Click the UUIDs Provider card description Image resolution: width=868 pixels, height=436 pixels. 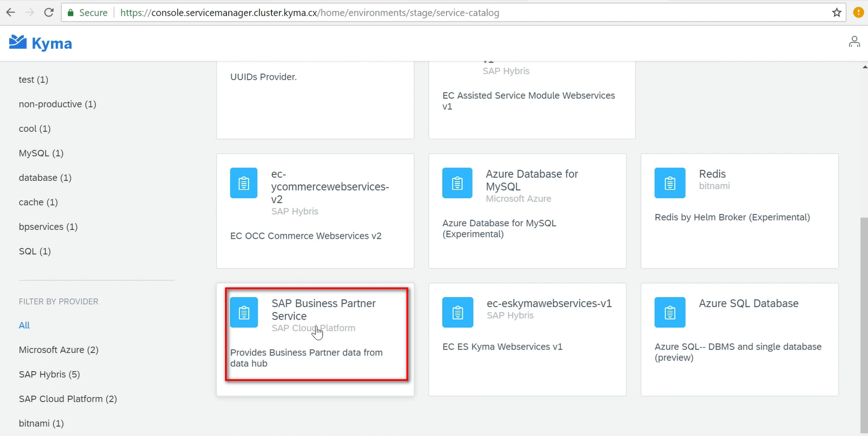coord(263,77)
